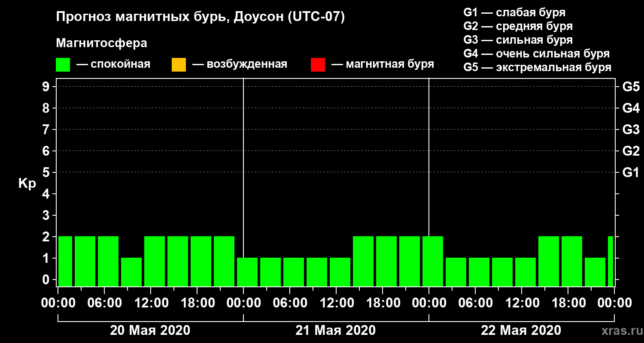Click the '20 Мая 2020' date label
This screenshot has height=343, width=644.
click(x=150, y=331)
